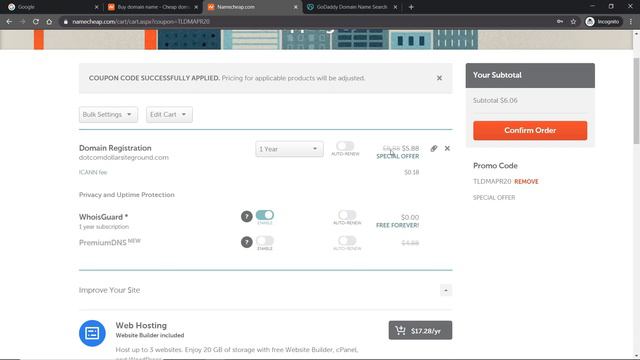The image size is (640, 360).
Task: Click the SPECIAL OFFER label under price
Action: [x=398, y=156]
